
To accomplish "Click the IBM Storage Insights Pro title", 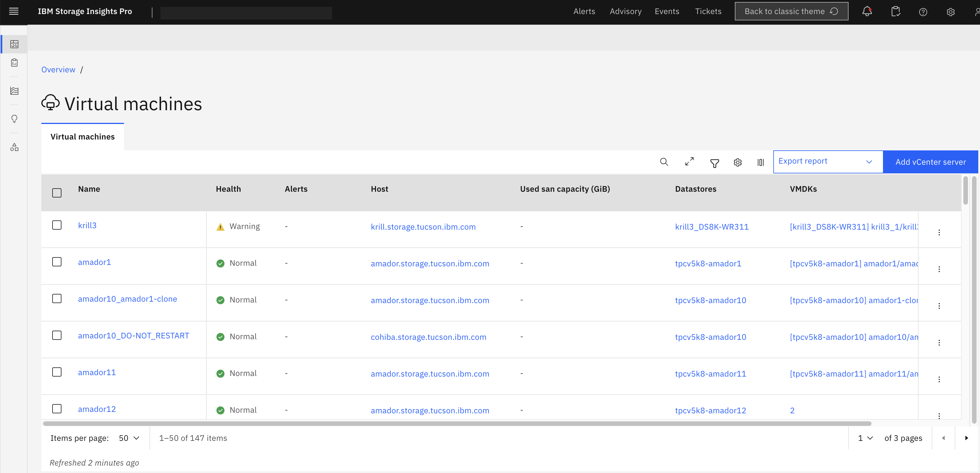I will tap(85, 11).
